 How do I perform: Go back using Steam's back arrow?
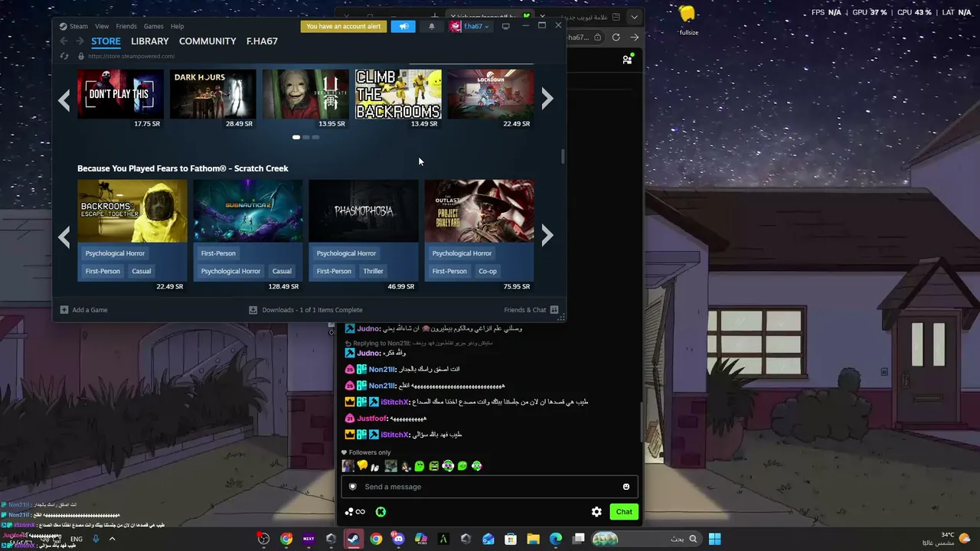click(x=64, y=41)
